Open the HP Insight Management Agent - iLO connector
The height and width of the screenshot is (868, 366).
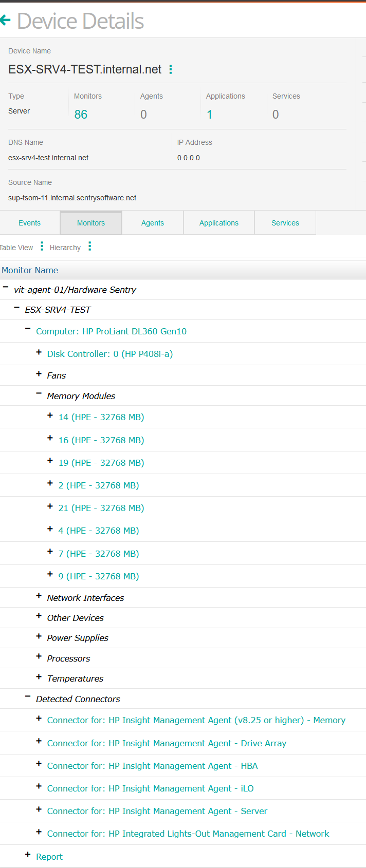tap(150, 788)
